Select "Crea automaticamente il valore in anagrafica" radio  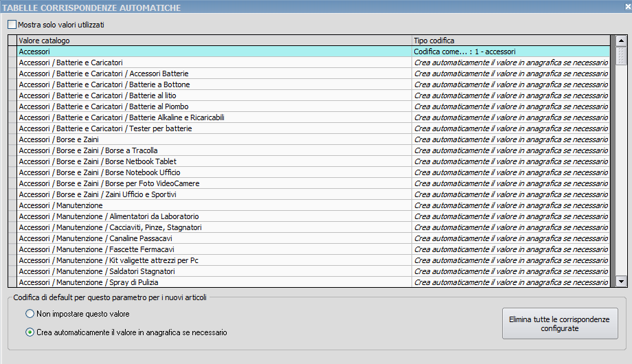30,332
